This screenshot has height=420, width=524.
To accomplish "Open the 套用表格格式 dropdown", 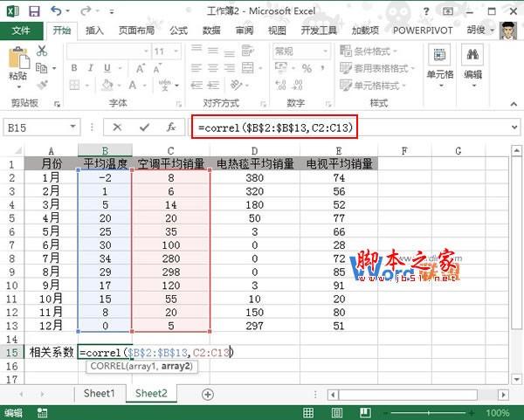I will 377,68.
